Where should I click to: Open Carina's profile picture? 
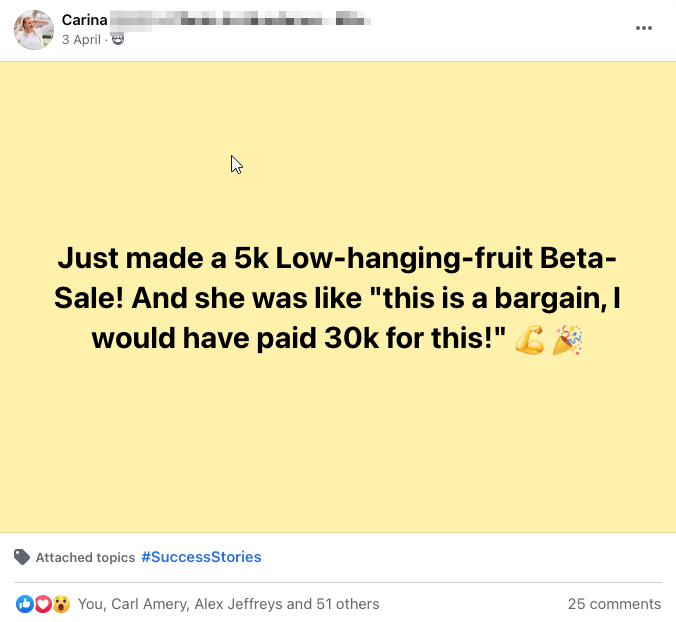[34, 30]
